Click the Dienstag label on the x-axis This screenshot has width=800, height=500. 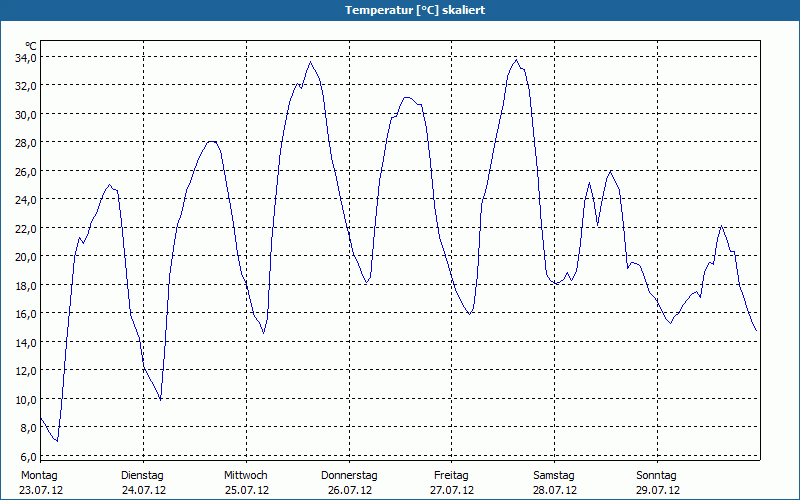pyautogui.click(x=142, y=475)
